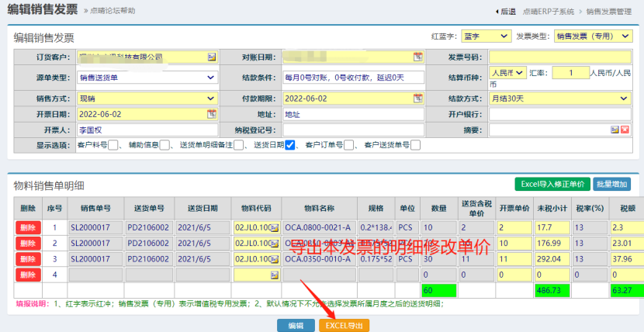Enable the 客户料号 display option
Screen dimensions: 644x332
point(113,145)
